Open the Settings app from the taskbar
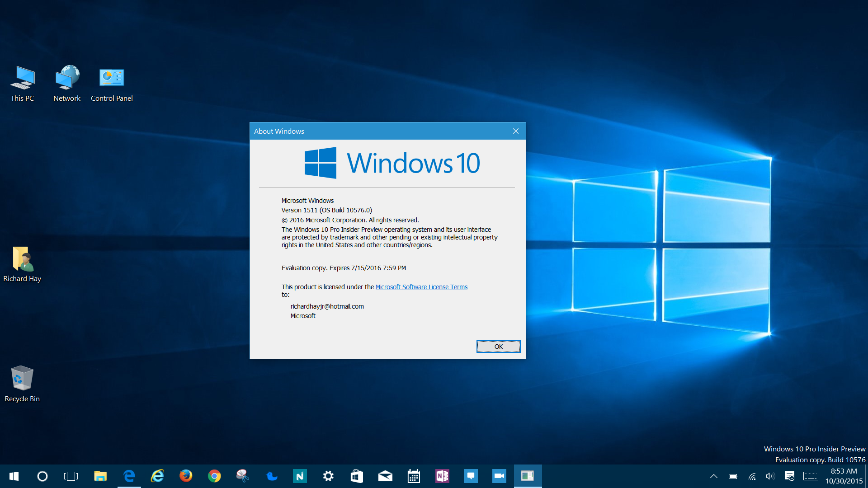 [x=328, y=476]
